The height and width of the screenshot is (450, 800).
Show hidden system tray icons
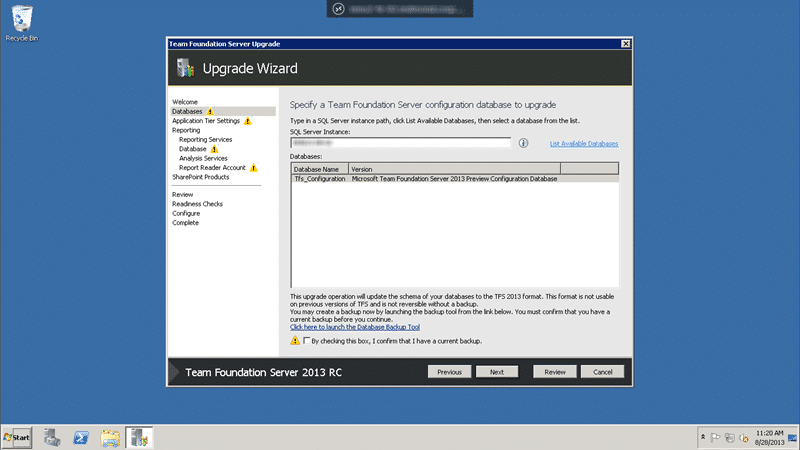coord(703,437)
